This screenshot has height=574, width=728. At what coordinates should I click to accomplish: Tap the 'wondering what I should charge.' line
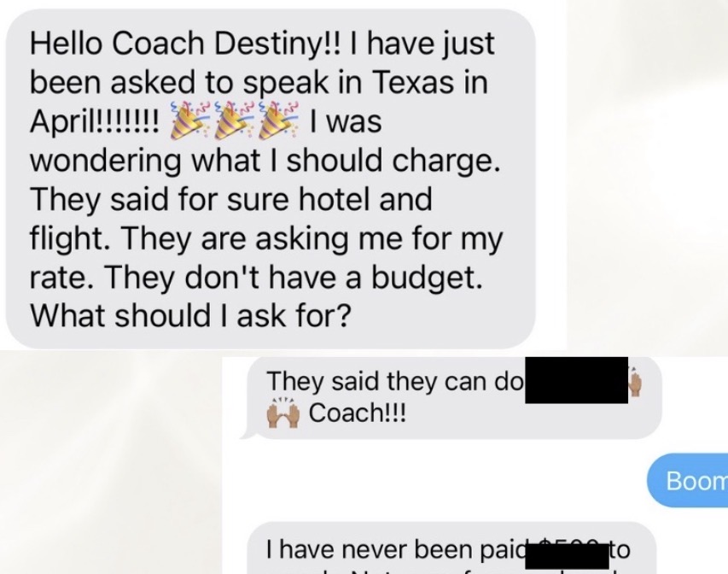coord(266,161)
